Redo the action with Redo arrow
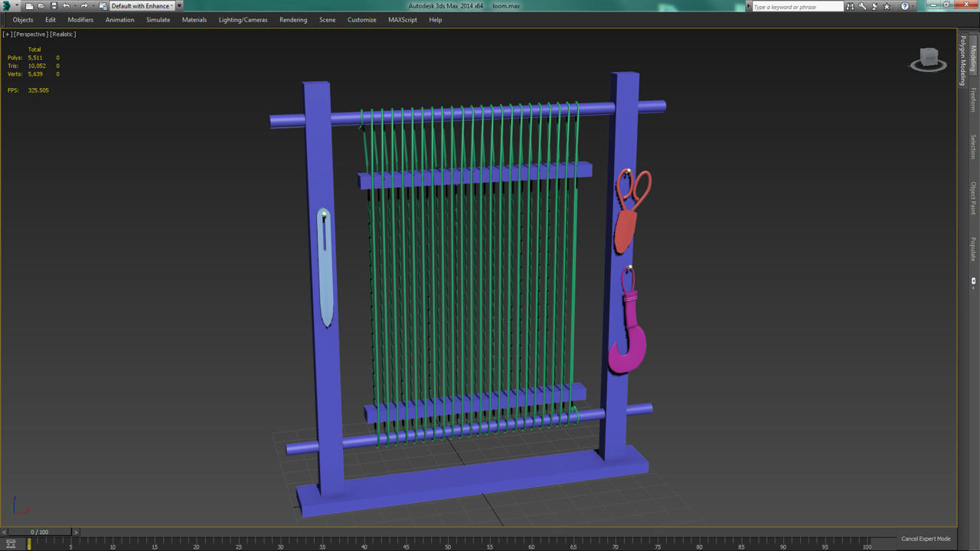The height and width of the screenshot is (551, 980). [x=84, y=6]
